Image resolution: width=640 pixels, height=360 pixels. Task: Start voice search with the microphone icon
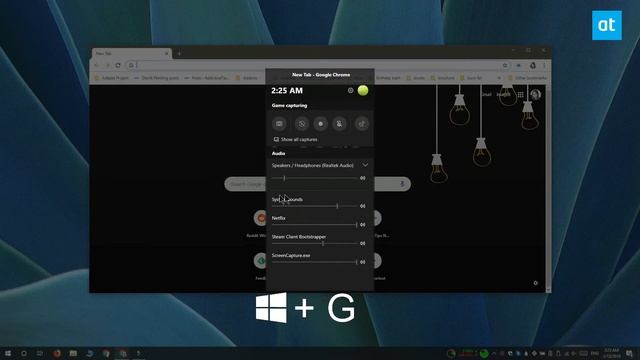point(402,184)
